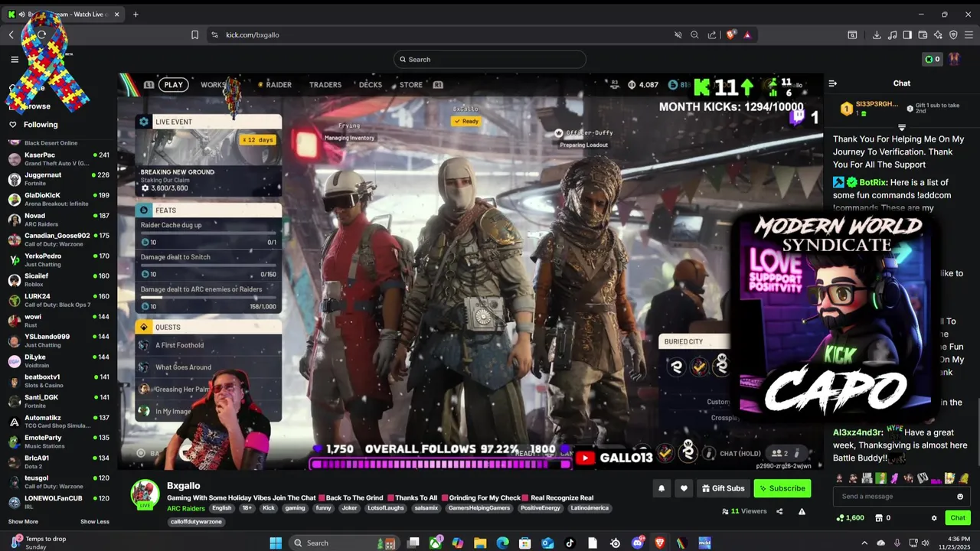Image resolution: width=980 pixels, height=551 pixels.
Task: Click the Brave Rewards triangle icon
Action: pyautogui.click(x=747, y=34)
